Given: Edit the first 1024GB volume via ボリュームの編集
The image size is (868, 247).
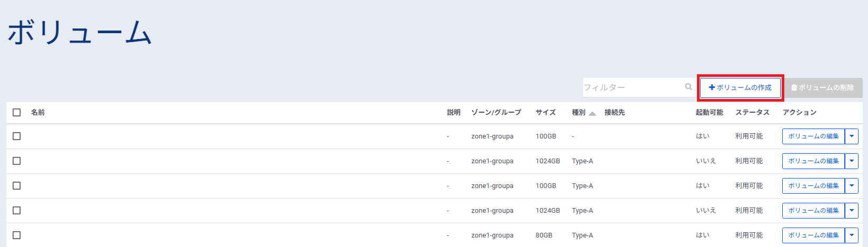Looking at the screenshot, I should click(x=813, y=161).
